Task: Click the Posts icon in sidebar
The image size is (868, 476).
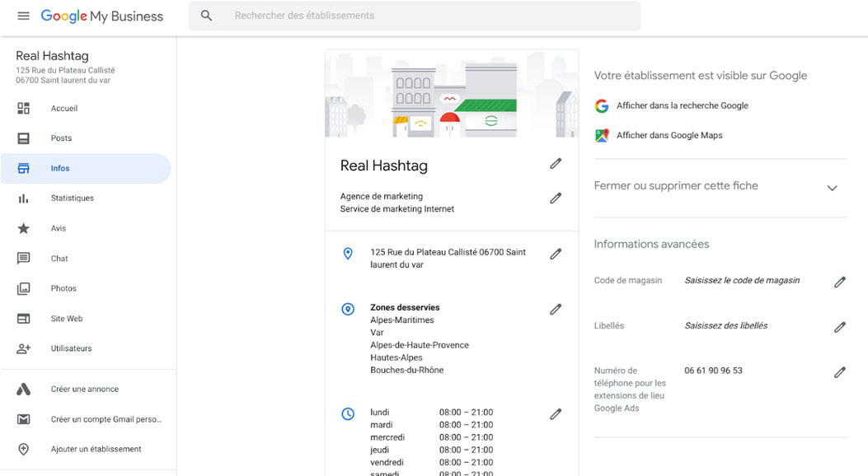Action: (x=23, y=138)
